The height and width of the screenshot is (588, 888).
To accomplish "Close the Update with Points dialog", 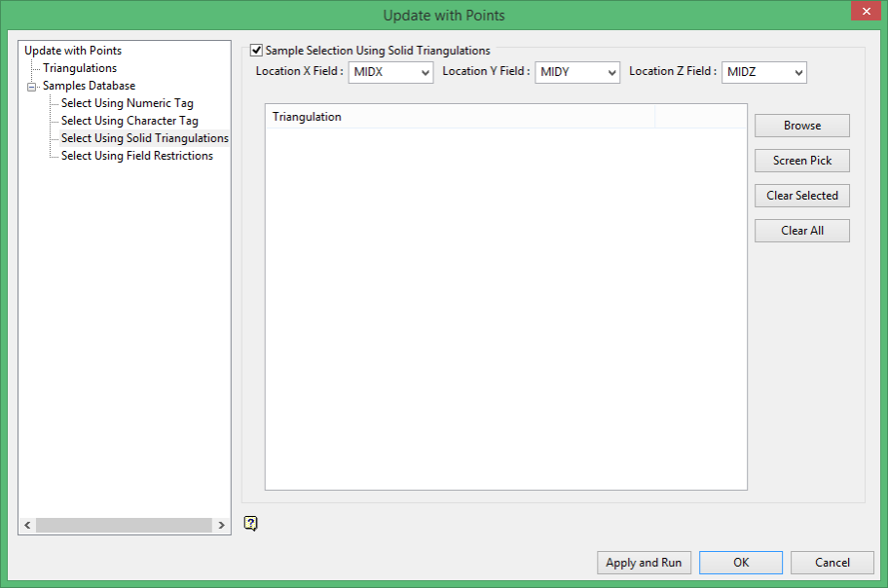I will [x=866, y=11].
